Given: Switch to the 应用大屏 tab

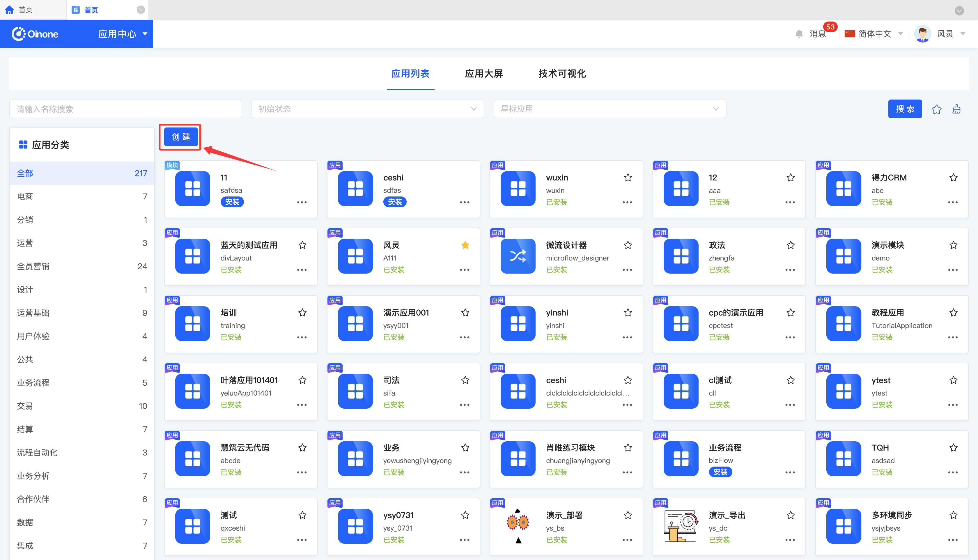Looking at the screenshot, I should (483, 73).
